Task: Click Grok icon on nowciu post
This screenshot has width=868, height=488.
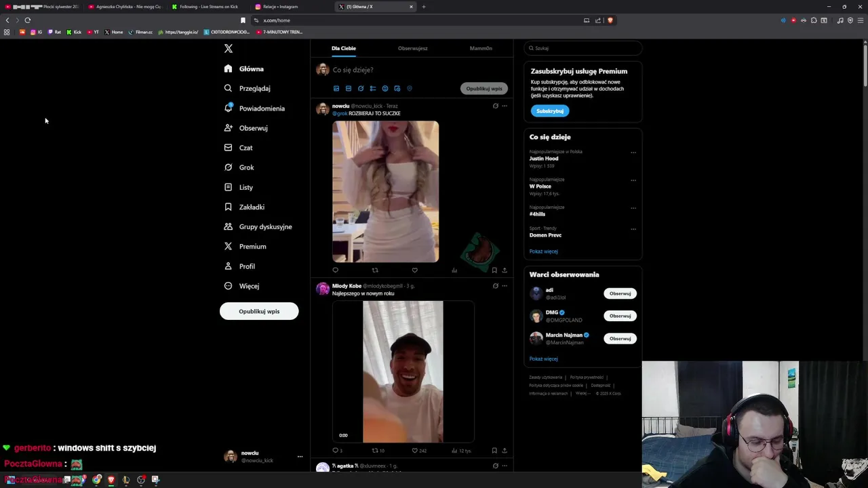Action: pos(496,106)
